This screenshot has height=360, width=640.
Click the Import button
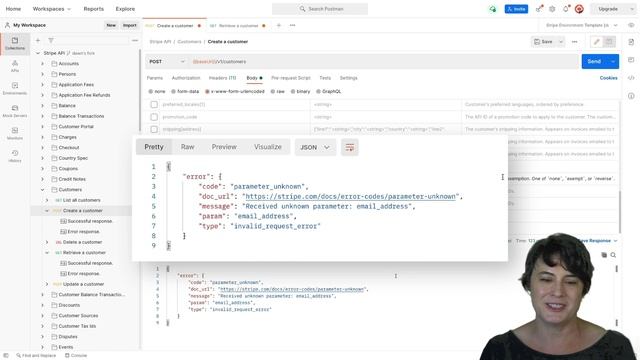[130, 25]
